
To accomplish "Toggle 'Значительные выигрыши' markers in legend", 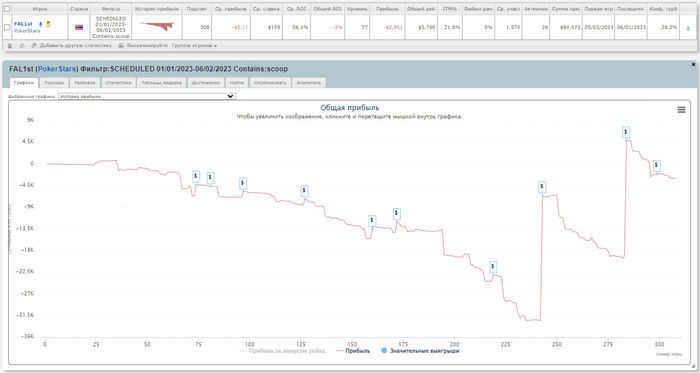I will tap(420, 351).
